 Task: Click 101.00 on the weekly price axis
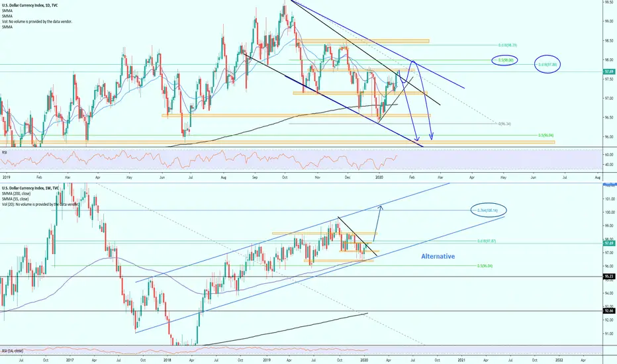coord(609,199)
